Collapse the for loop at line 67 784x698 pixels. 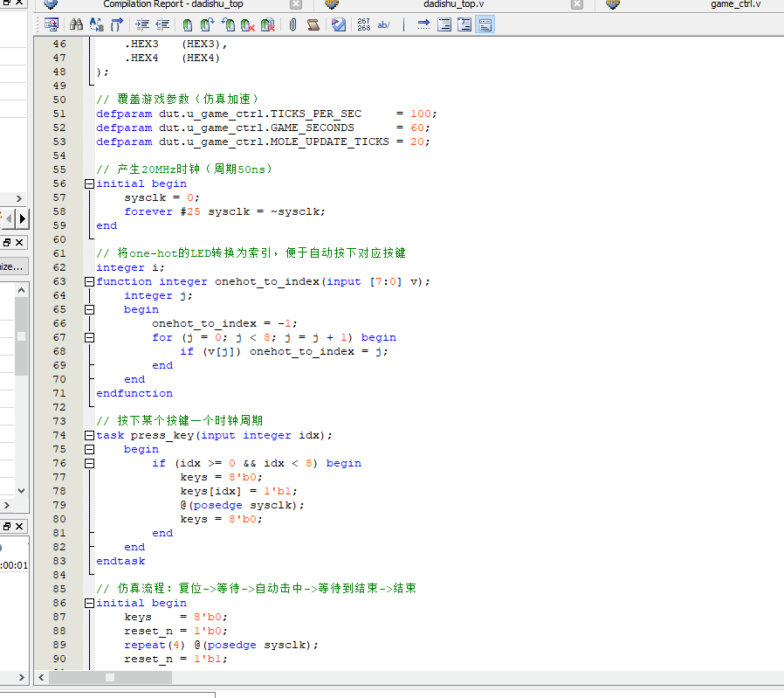[x=90, y=338]
